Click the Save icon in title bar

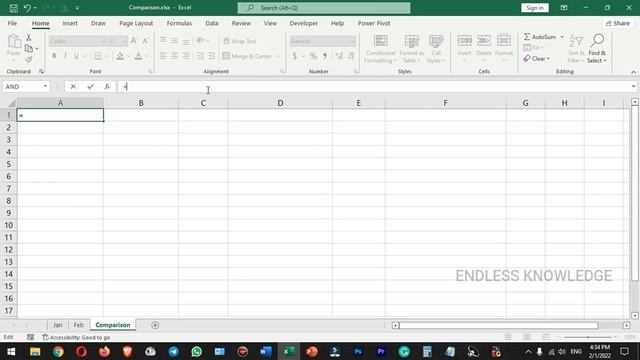13,8
